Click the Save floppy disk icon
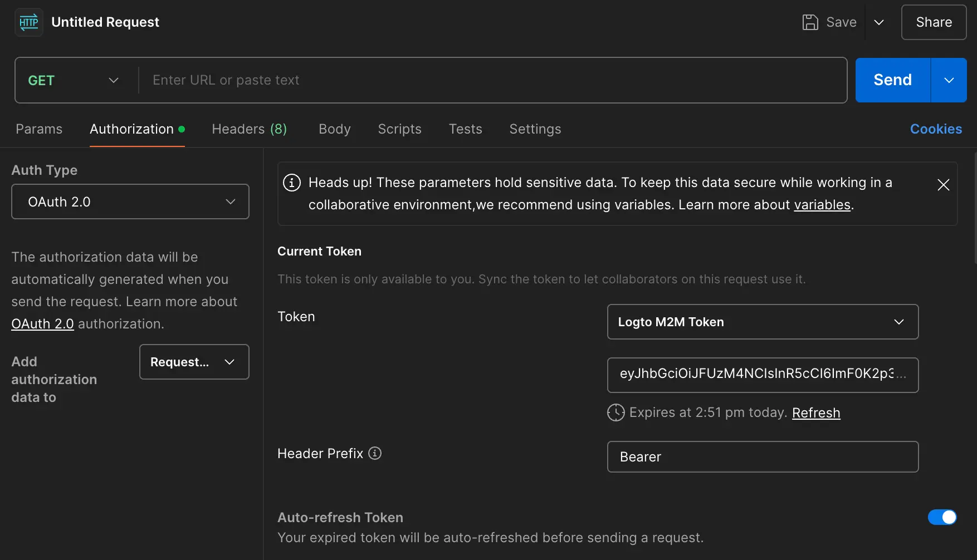 click(x=810, y=22)
